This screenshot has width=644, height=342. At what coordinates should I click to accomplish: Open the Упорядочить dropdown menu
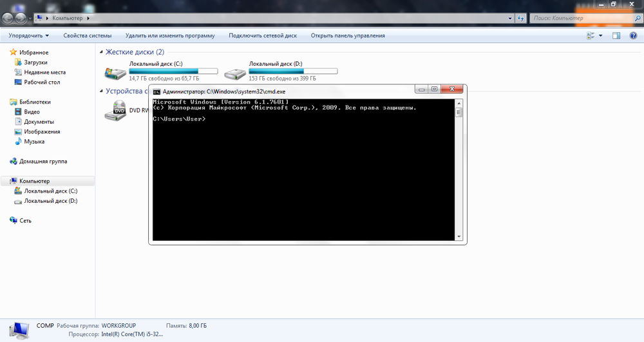(x=29, y=35)
